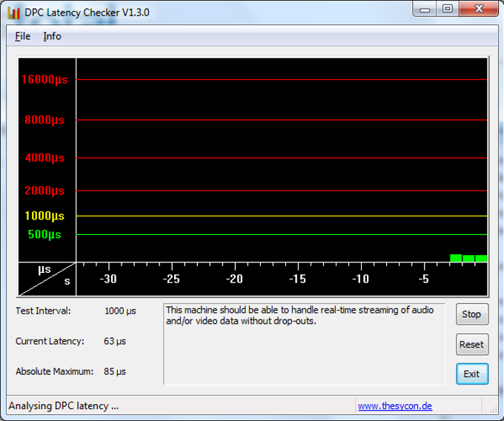Click the DPC Latency Checker title bar icon

13,13
